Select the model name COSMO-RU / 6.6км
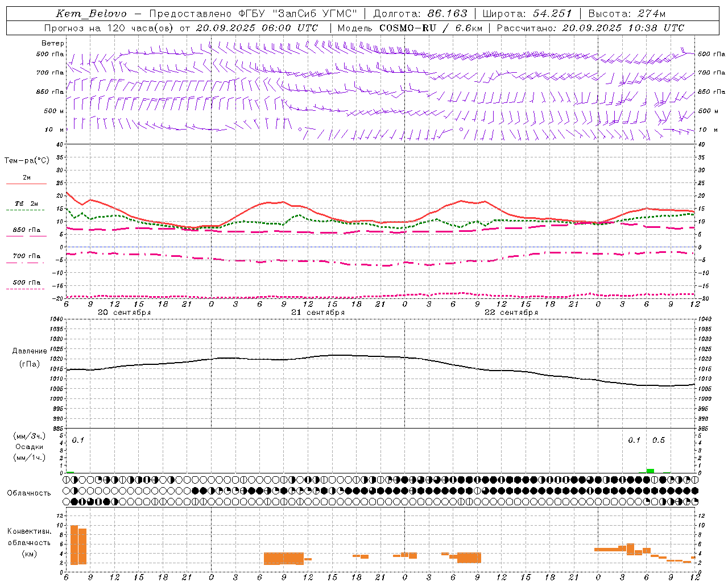The width and height of the screenshot is (728, 582). point(432,27)
